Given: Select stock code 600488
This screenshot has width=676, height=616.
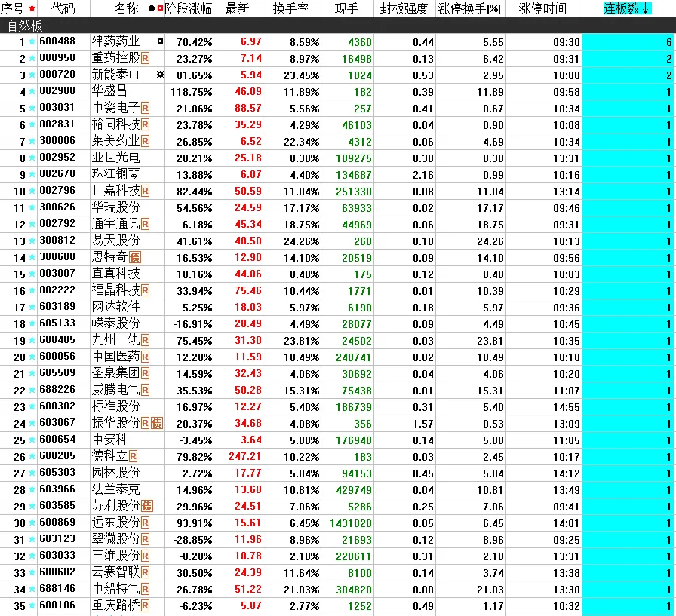Looking at the screenshot, I should pos(57,41).
